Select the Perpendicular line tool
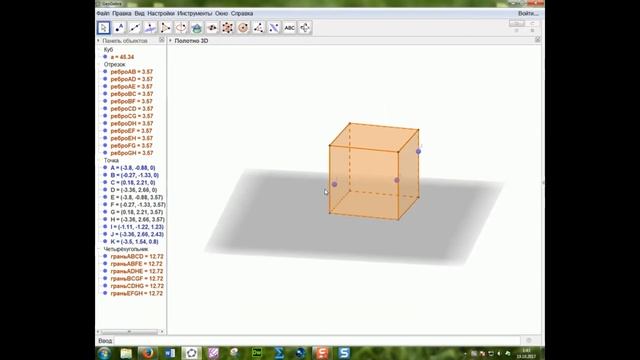The height and width of the screenshot is (360, 640). point(150,28)
